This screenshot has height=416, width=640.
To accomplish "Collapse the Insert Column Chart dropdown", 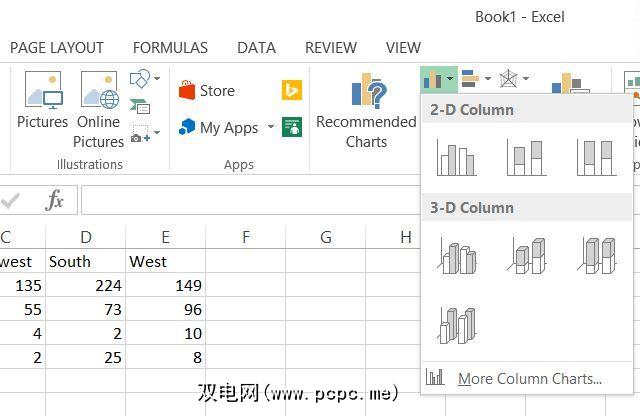I will [438, 79].
